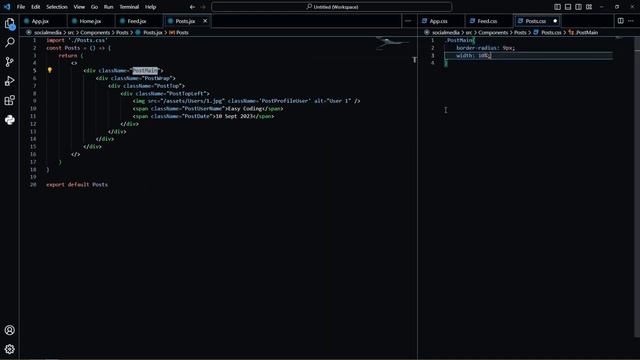
Task: Open the Search view in activity bar
Action: (10, 42)
